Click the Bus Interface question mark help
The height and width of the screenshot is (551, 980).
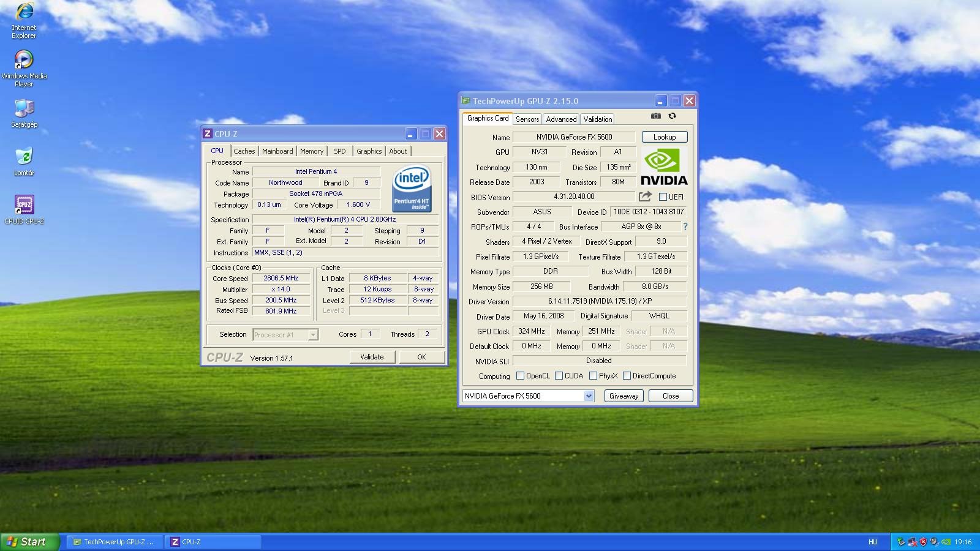685,227
